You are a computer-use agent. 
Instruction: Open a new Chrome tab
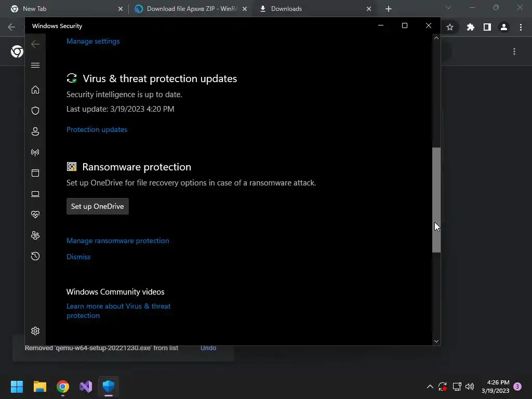point(389,9)
